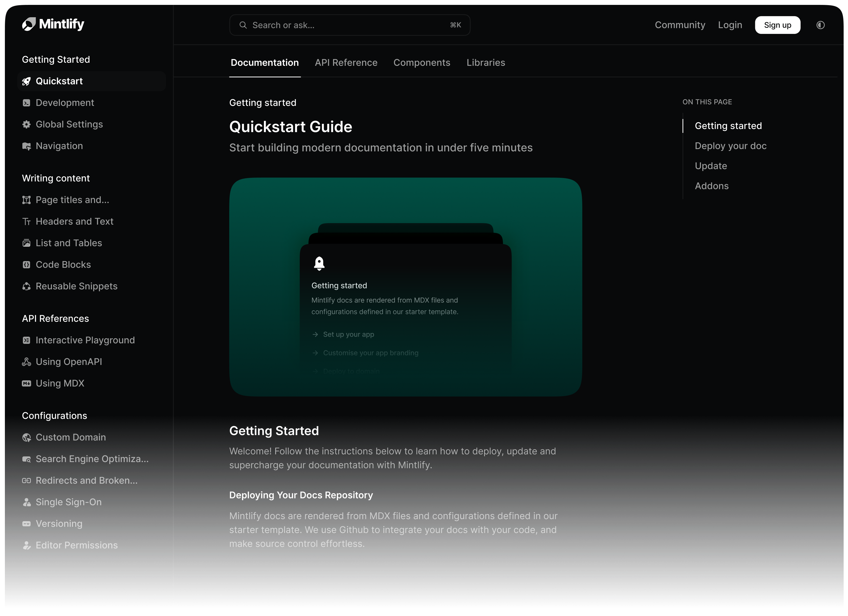Click the Navigation flag icon
848x616 pixels.
(x=26, y=146)
